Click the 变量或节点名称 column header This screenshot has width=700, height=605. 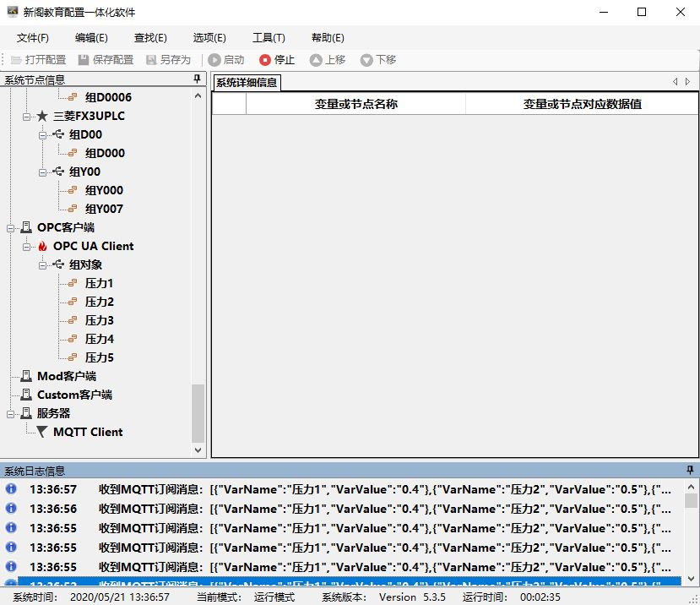355,104
